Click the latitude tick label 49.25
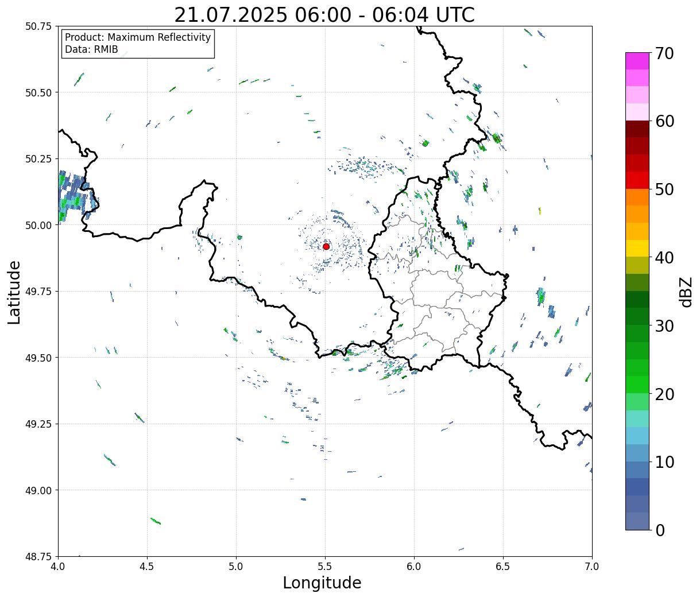The image size is (700, 597). [x=38, y=424]
